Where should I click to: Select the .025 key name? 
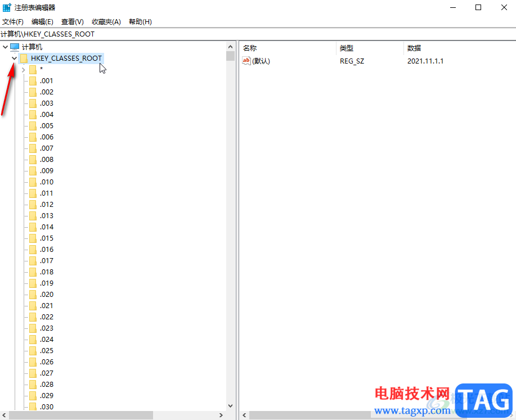tap(47, 351)
